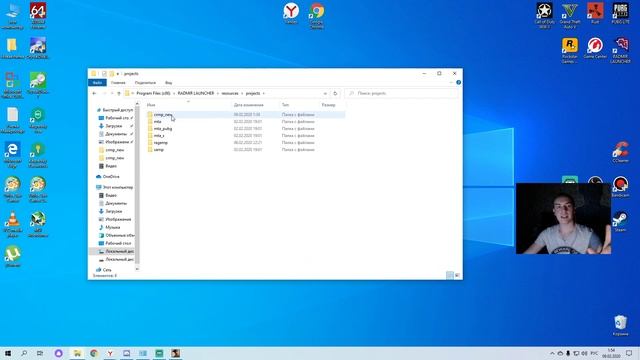This screenshot has height=360, width=640.
Task: Switch to large icons view layout button
Action: (457, 275)
